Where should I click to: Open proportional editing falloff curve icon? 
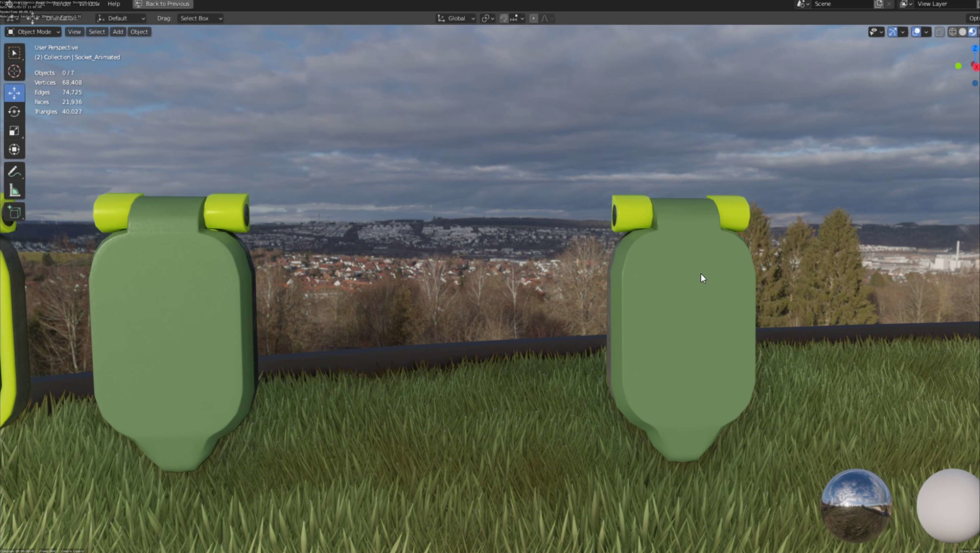coord(547,18)
